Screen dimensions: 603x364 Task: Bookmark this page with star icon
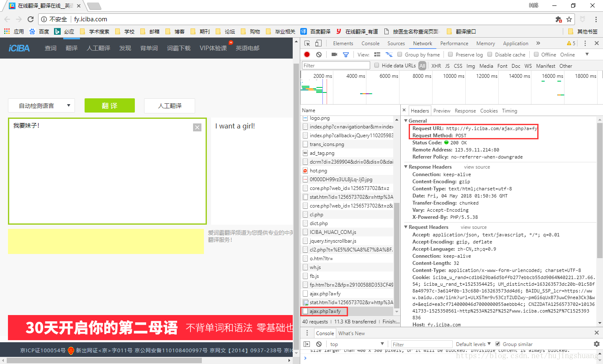pos(569,19)
